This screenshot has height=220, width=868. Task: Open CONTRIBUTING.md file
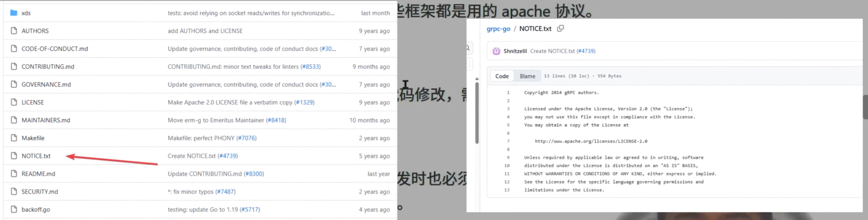pos(48,66)
